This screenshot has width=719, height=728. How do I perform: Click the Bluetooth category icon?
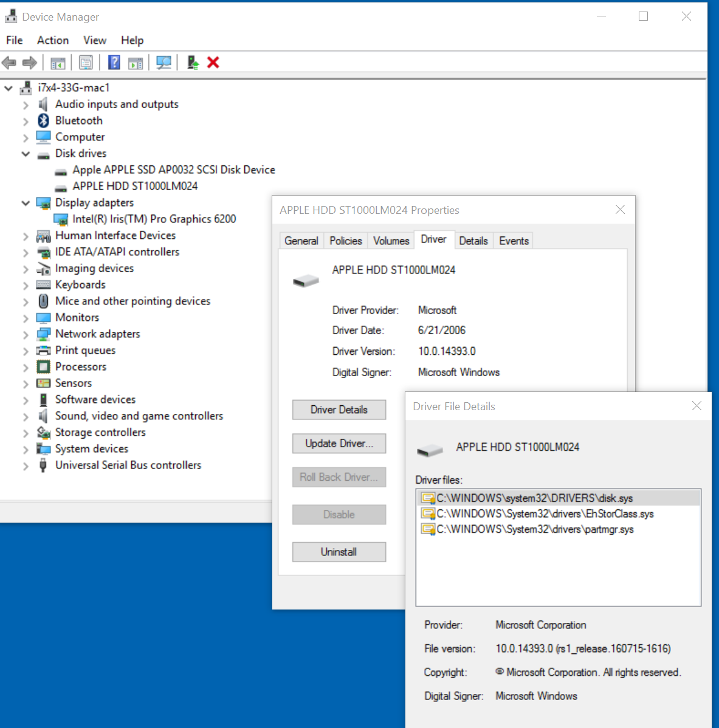tap(43, 121)
